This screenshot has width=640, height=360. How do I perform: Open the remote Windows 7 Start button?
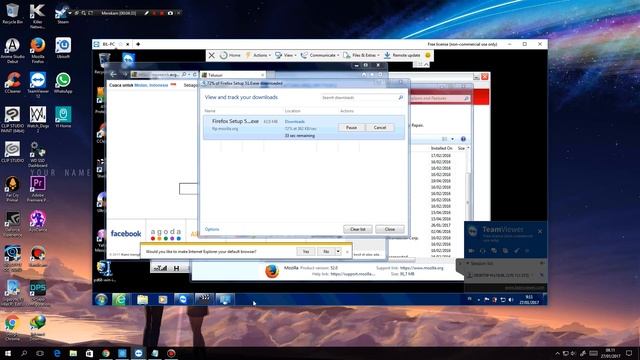tap(101, 299)
